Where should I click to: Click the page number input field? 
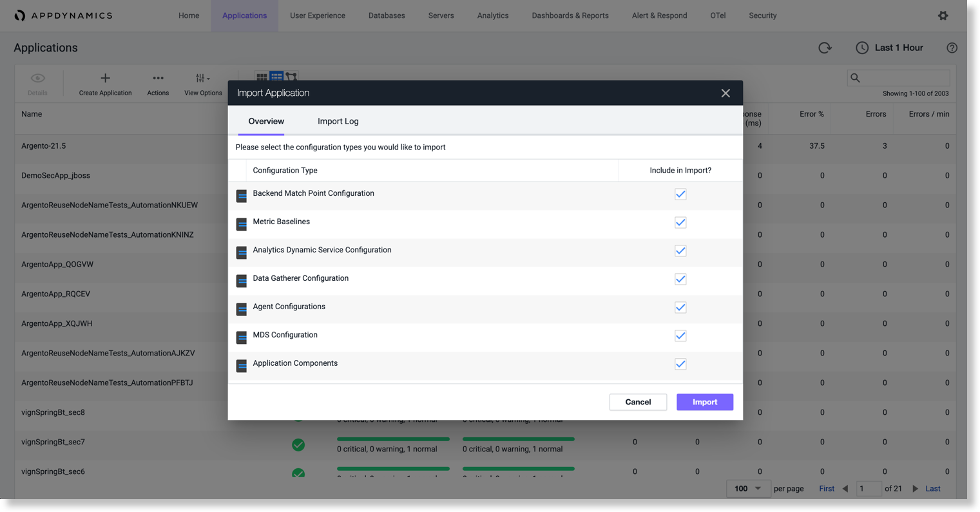(x=869, y=489)
